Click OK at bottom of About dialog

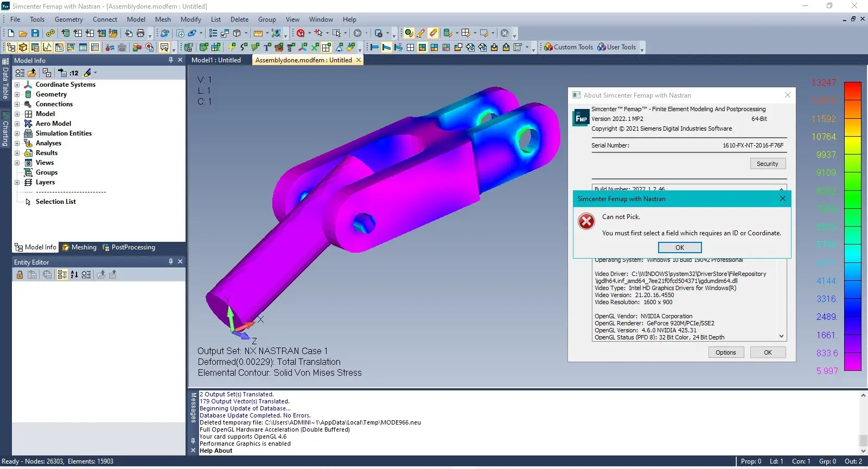tap(768, 352)
